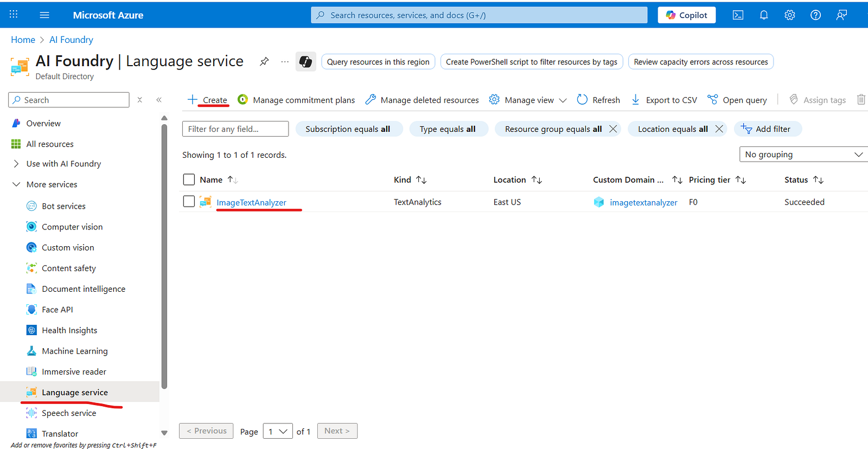
Task: Expand Use with AI Foundry section
Action: (16, 164)
